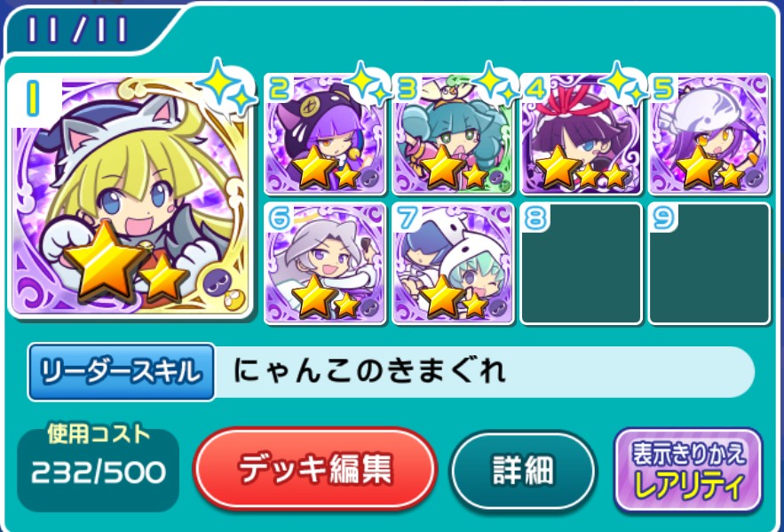Tap the empty deck slot 9

point(709,264)
